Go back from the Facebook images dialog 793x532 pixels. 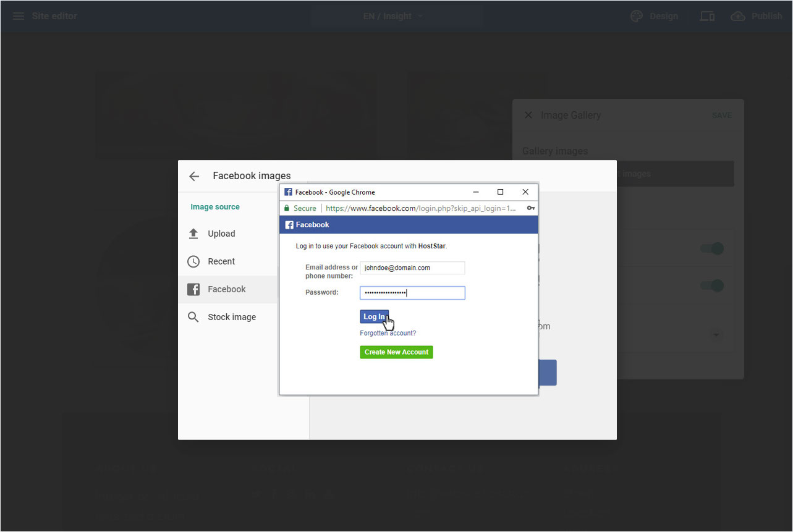[194, 176]
